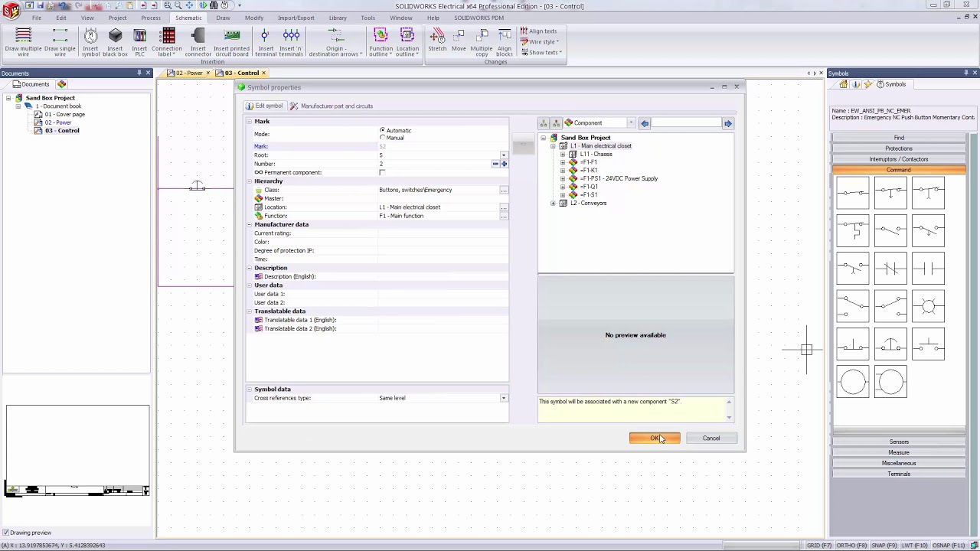Image resolution: width=980 pixels, height=551 pixels.
Task: Toggle OSNAP (F11) in status bar
Action: [x=947, y=546]
